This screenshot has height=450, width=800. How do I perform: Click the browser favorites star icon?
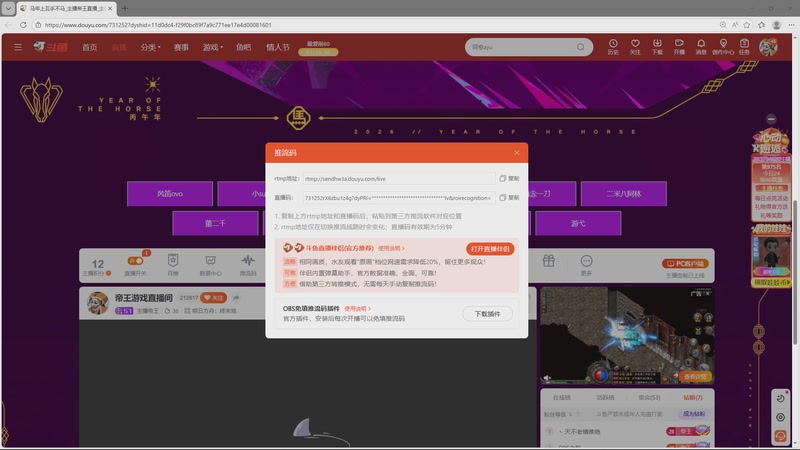pos(747,24)
